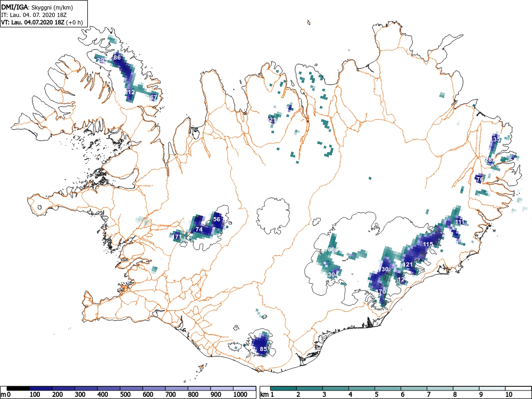Click the visibility value 121 on the map
Image resolution: width=532 pixels, height=399 pixels.
pos(408,264)
